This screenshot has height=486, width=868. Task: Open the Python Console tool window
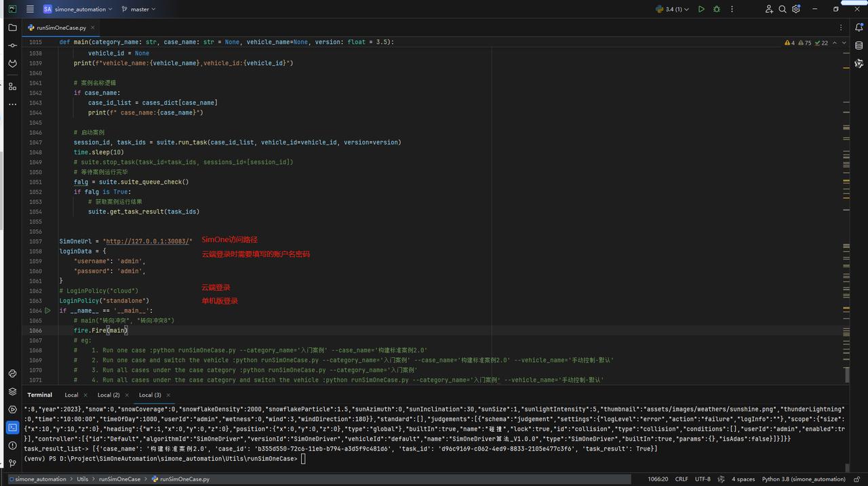click(12, 373)
